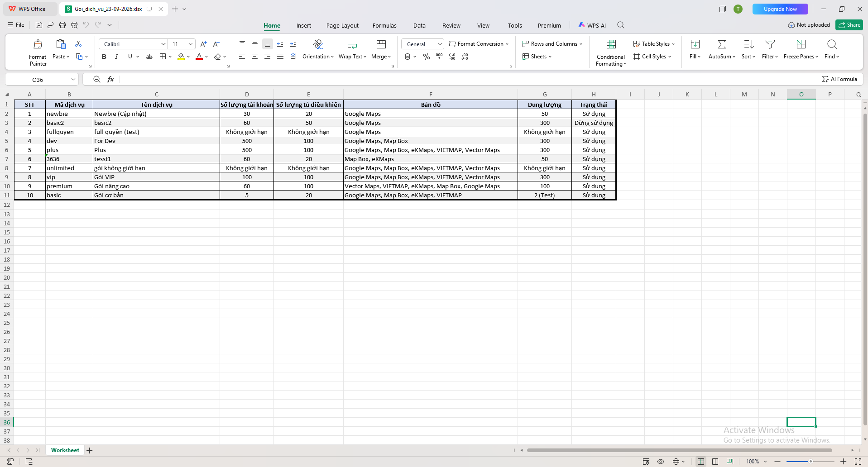Open the Data ribbon tab
868x467 pixels.
click(419, 25)
